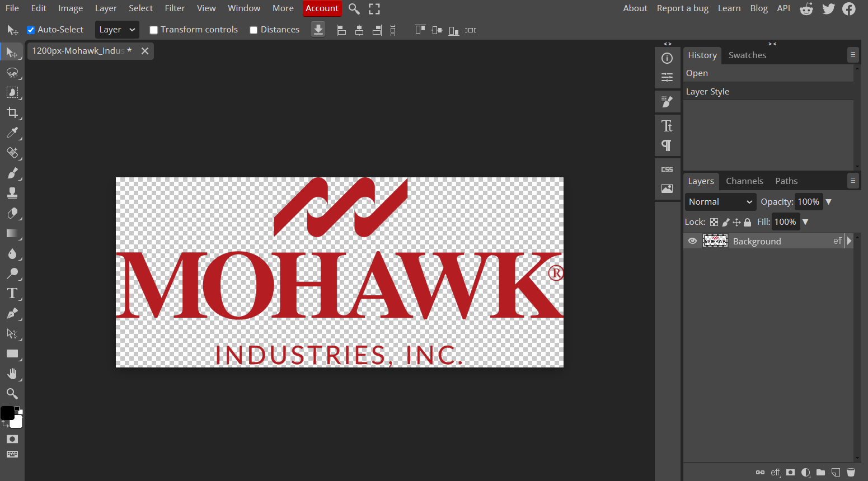The image size is (868, 481).
Task: Select the Pen tool
Action: [12, 314]
